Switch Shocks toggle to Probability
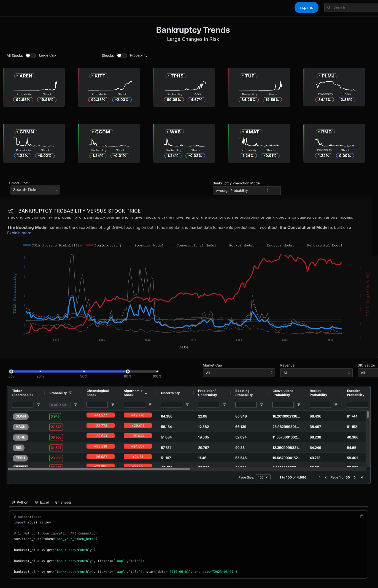 tap(121, 55)
